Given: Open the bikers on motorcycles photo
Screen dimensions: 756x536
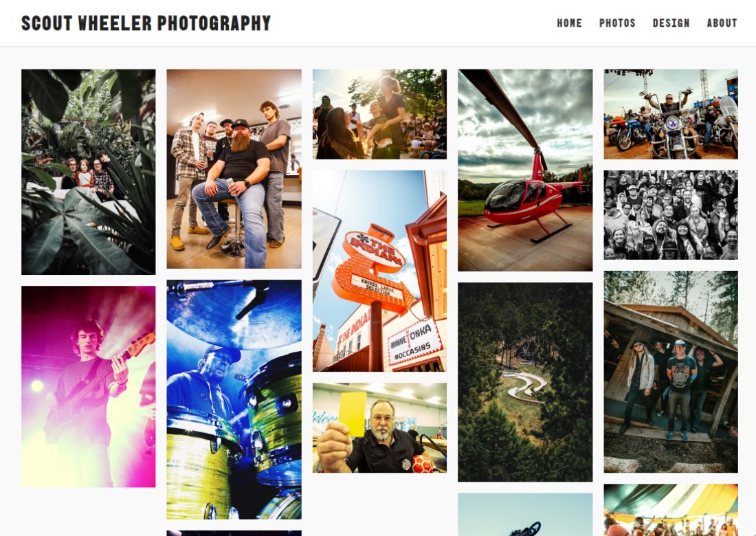Looking at the screenshot, I should pos(671,114).
